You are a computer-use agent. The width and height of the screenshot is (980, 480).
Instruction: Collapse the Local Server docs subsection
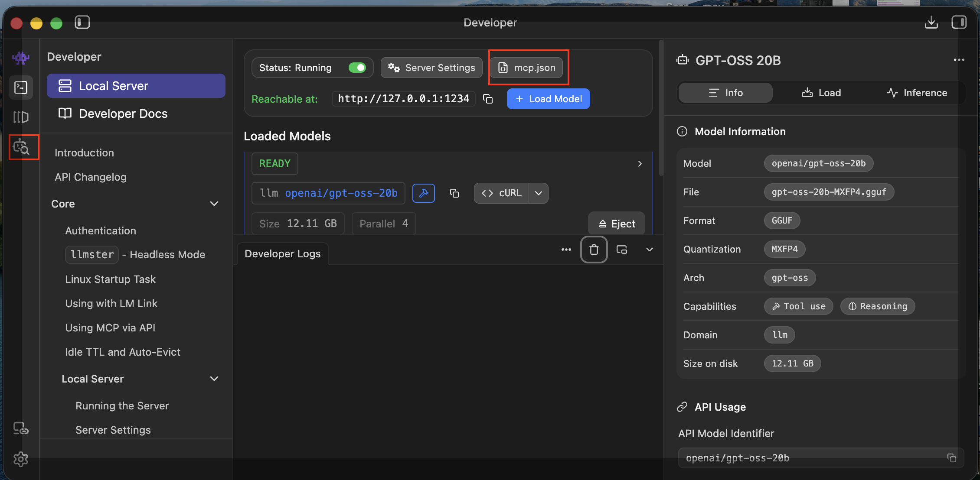point(214,379)
